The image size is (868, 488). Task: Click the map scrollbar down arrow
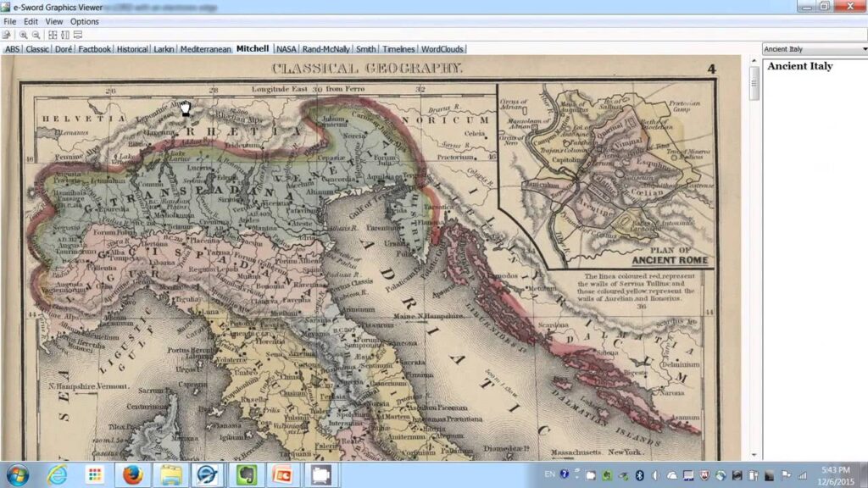pyautogui.click(x=754, y=455)
